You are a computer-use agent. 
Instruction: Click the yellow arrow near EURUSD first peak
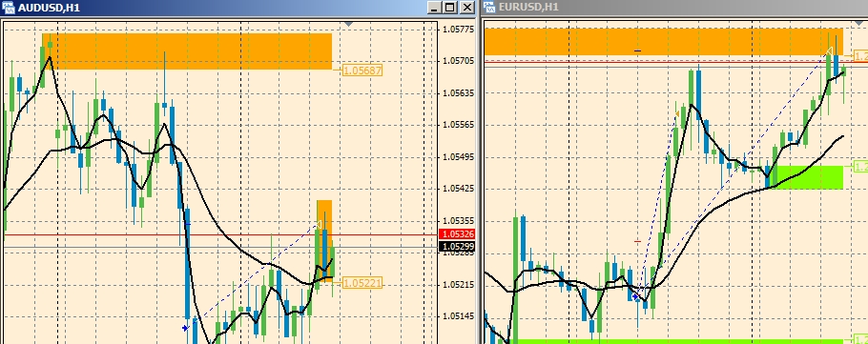[677, 114]
